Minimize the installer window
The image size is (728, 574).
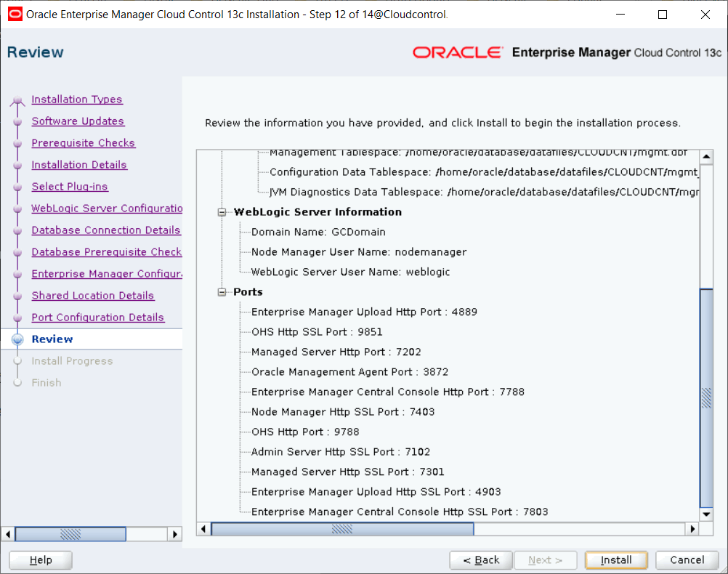point(620,15)
